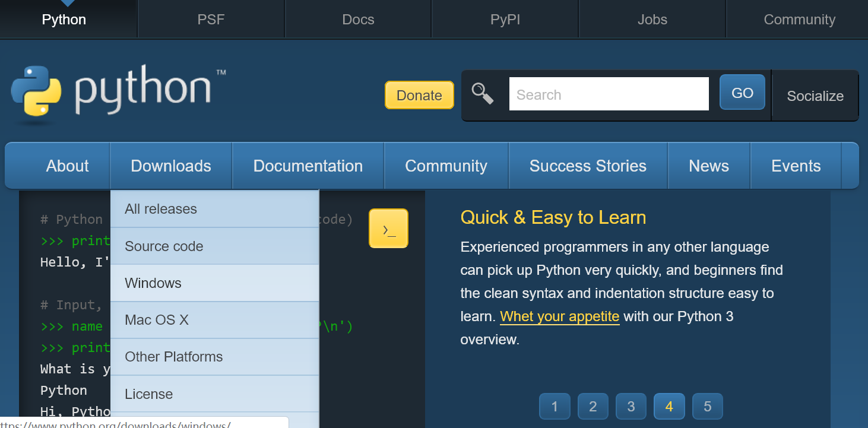Open the Socialize dropdown
Viewport: 868px width, 428px height.
815,96
